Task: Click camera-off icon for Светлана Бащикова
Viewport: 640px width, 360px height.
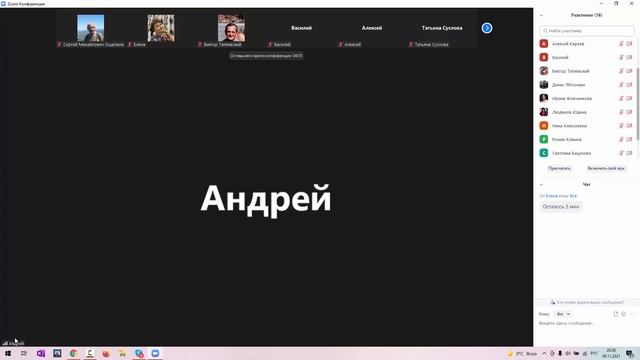Action: 629,153
